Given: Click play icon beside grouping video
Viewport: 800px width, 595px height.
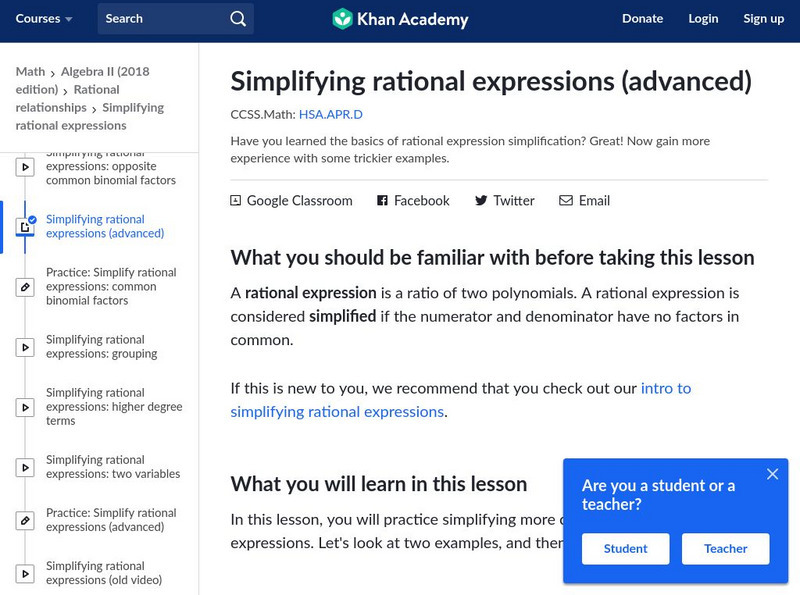Looking at the screenshot, I should point(25,347).
